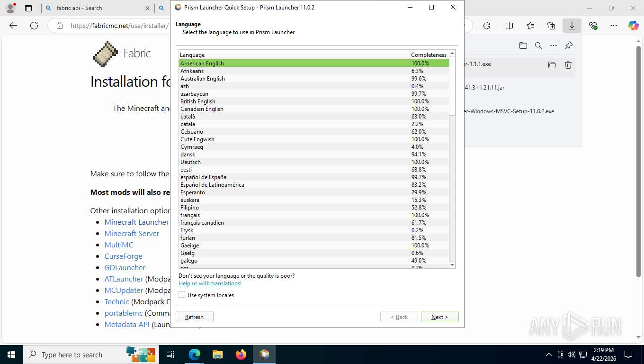This screenshot has height=364, width=644.
Task: Select galego language row
Action: tap(313, 260)
